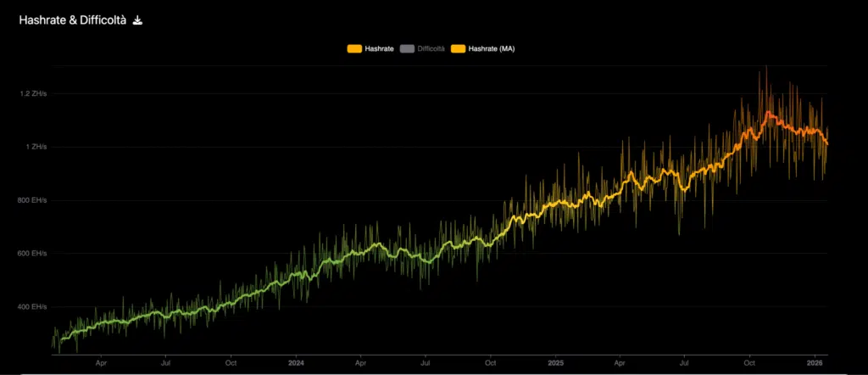
Task: Click the tallest hashrate spike above 1.2 ZH/s
Action: (x=766, y=68)
